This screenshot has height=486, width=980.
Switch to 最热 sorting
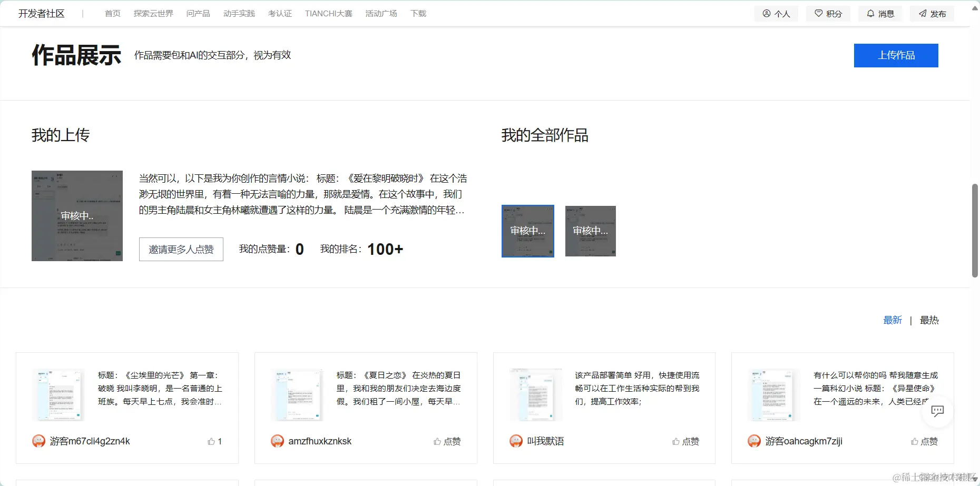[929, 320]
